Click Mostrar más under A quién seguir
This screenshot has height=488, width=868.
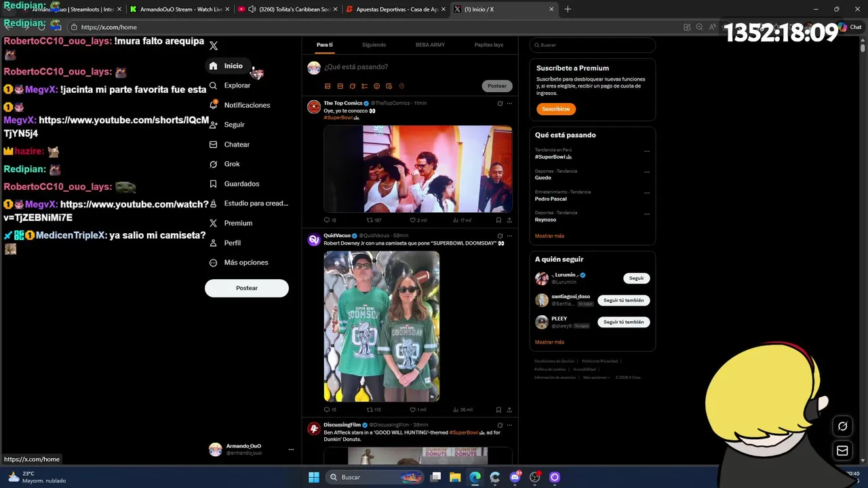click(x=549, y=342)
